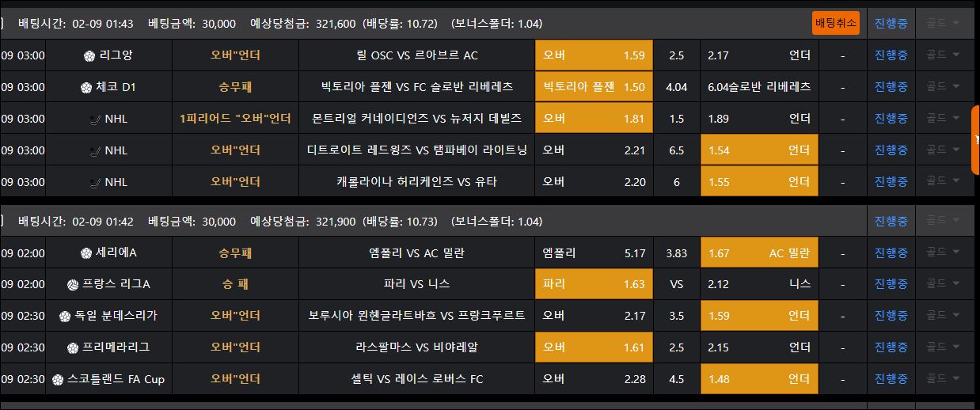980x410 pixels.
Task: Click the soccer ball icon beside 프랑스 리그A
Action: click(x=73, y=284)
